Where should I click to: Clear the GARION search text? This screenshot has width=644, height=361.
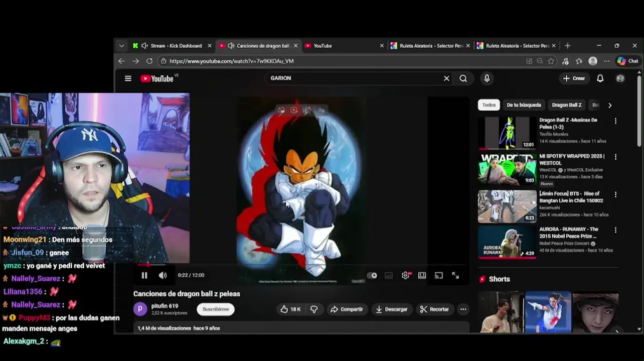[x=446, y=78]
